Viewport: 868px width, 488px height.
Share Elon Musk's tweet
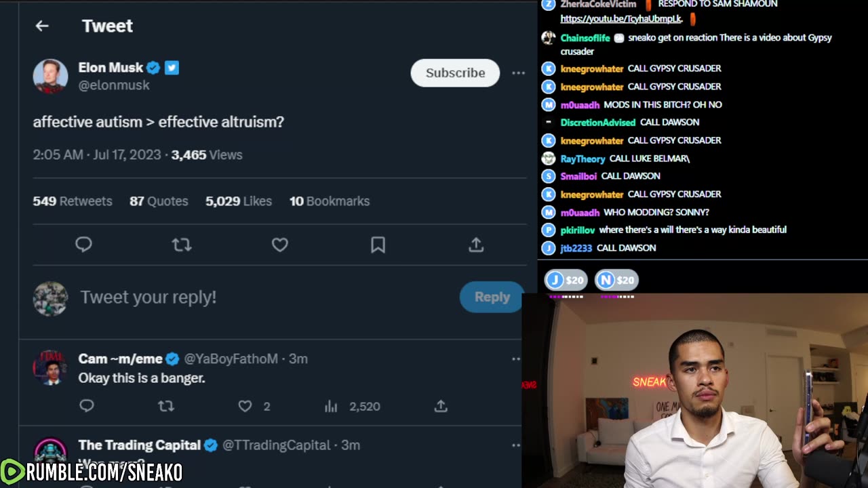click(x=476, y=245)
